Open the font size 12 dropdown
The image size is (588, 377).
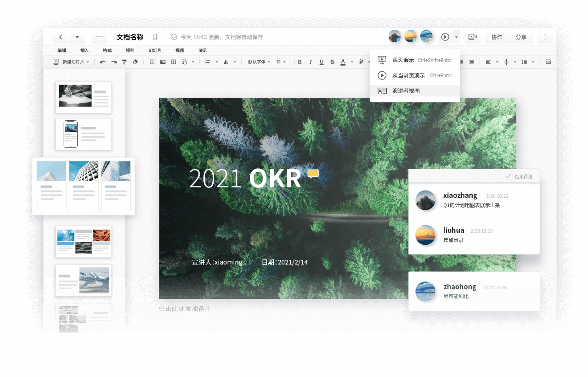(281, 62)
